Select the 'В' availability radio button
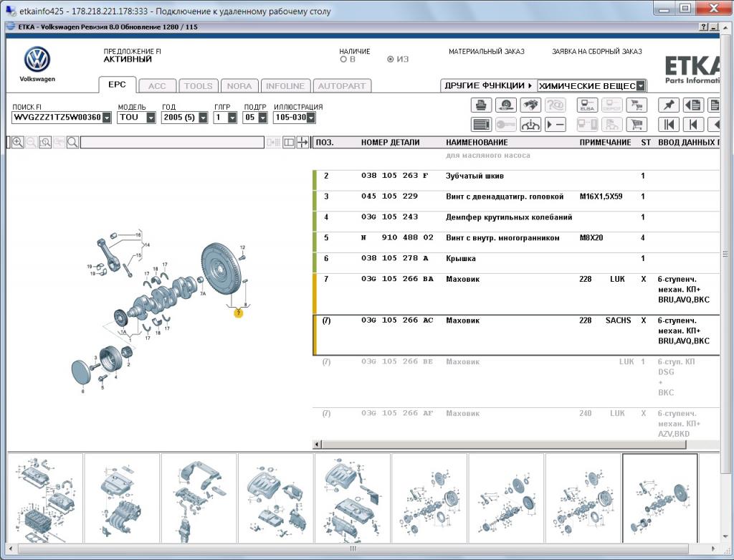Screen dimensions: 734x560 tap(343, 60)
